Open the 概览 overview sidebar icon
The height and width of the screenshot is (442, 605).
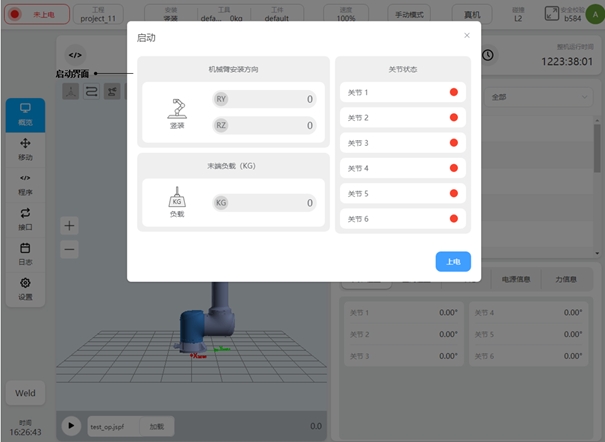[x=25, y=113]
